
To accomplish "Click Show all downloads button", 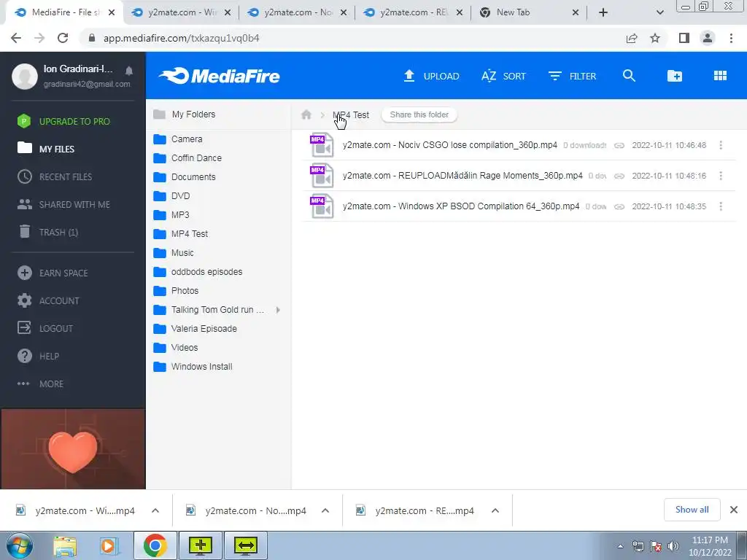I will [x=692, y=510].
